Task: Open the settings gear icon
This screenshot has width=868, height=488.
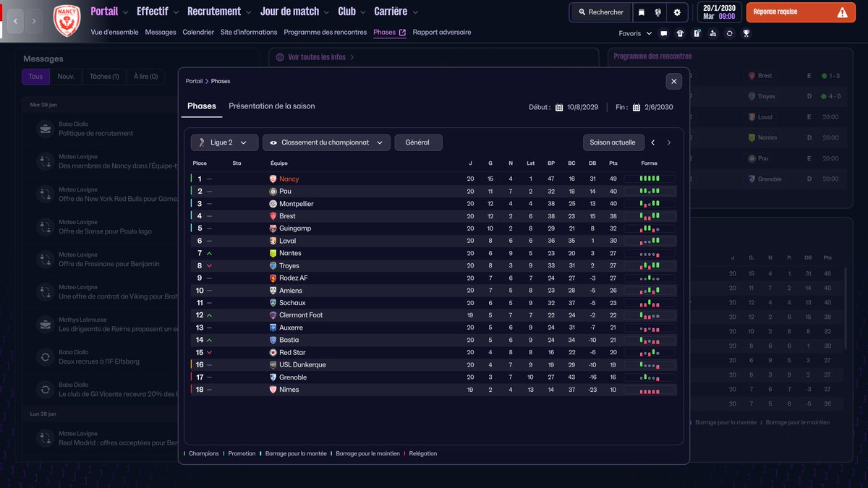Action: click(677, 12)
